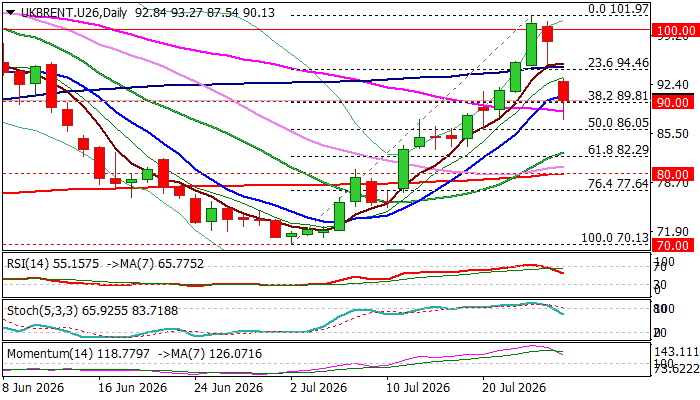The height and width of the screenshot is (400, 700).
Task: Select the Fibonacci 50.0 86.05 label
Action: pyautogui.click(x=618, y=123)
